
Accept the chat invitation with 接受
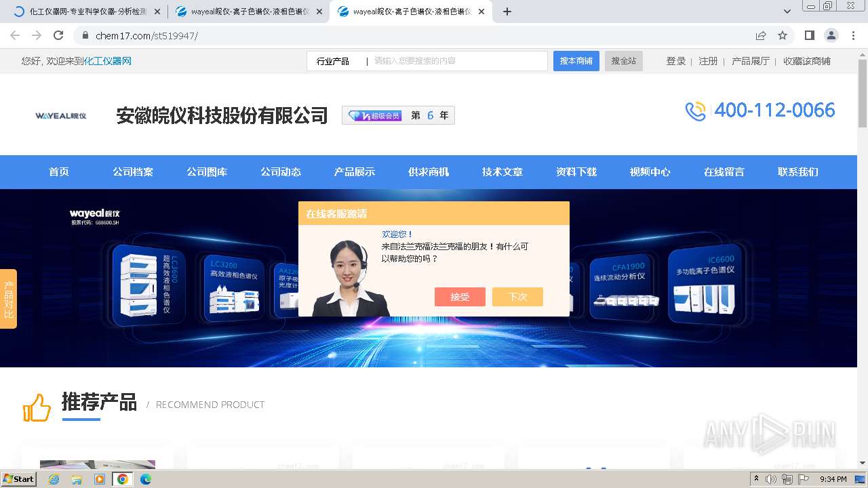pyautogui.click(x=460, y=297)
